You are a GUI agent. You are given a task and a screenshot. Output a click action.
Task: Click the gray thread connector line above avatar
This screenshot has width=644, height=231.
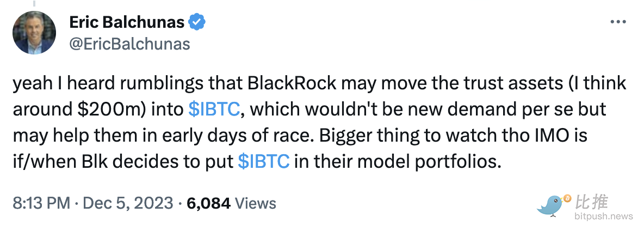[34, 3]
